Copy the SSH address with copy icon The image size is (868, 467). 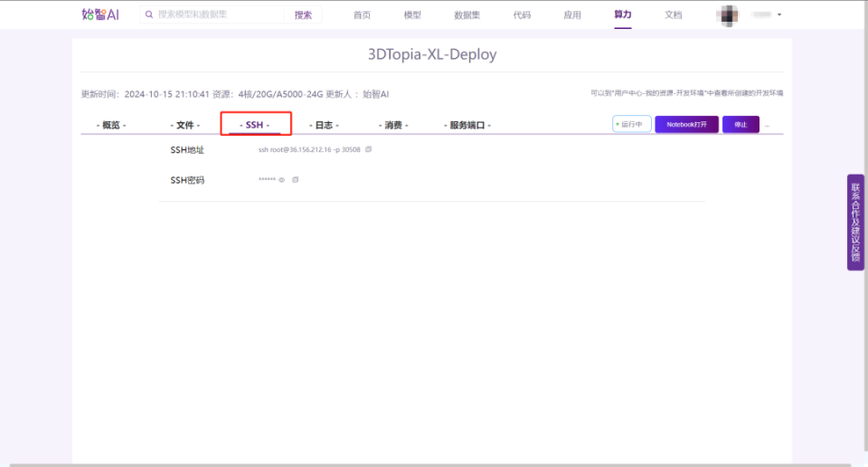point(369,149)
